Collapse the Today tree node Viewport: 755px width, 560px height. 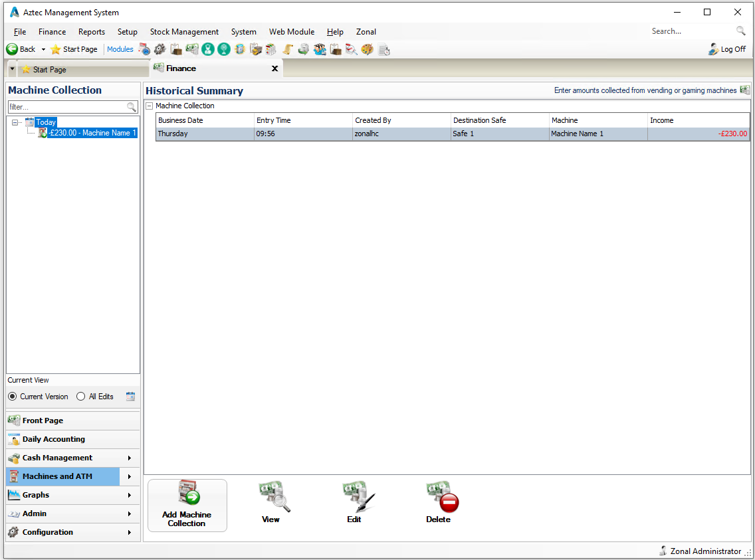tap(15, 122)
